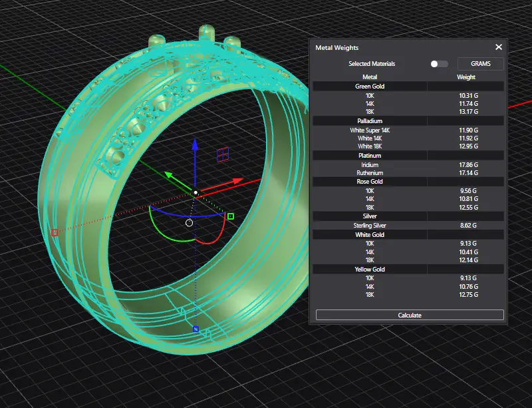Select the Yellow Gold category row
This screenshot has height=408, width=532.
point(408,270)
